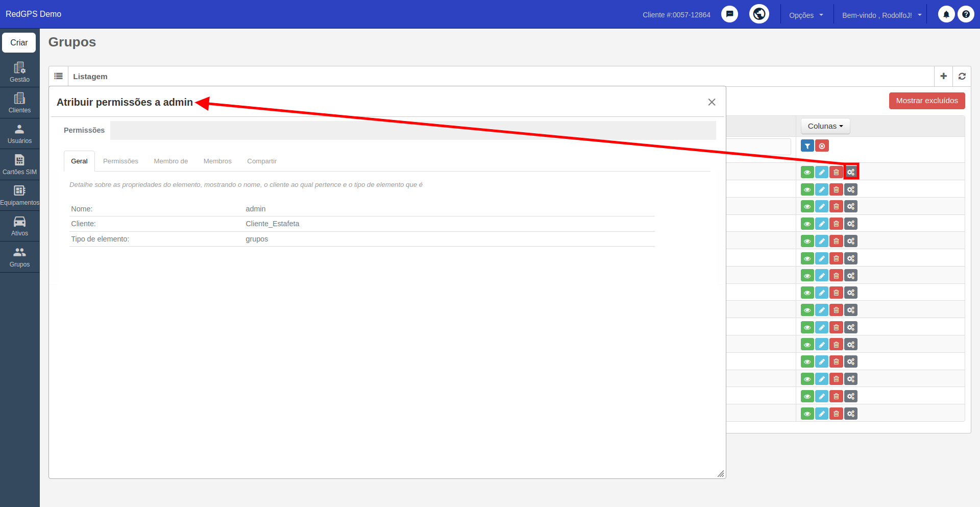
Task: Apply the blue filter icon
Action: [807, 146]
